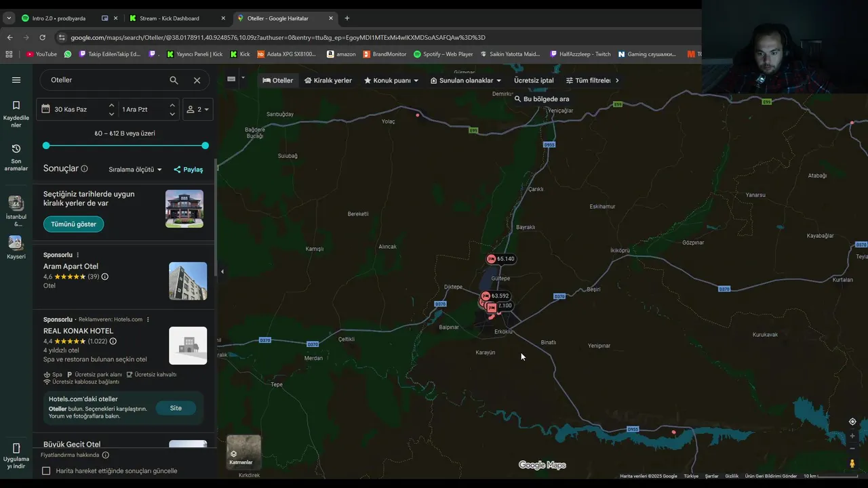The image size is (868, 488).
Task: Click the info icon beside Aram Apart Otel rating
Action: coord(104,277)
